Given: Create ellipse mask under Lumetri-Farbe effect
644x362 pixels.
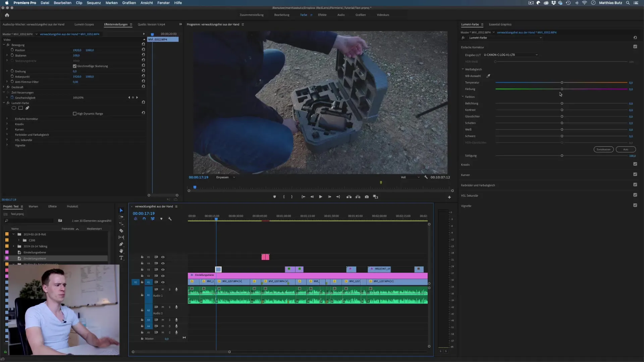Looking at the screenshot, I should point(14,108).
